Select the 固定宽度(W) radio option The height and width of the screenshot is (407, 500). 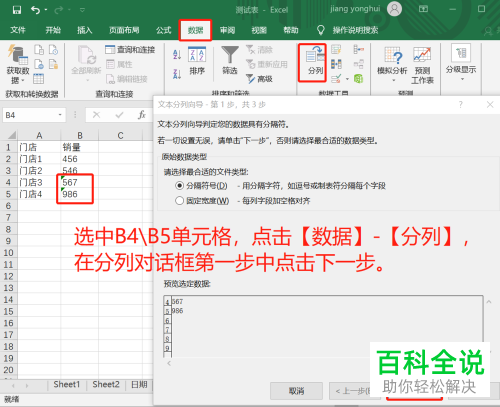pyautogui.click(x=179, y=201)
